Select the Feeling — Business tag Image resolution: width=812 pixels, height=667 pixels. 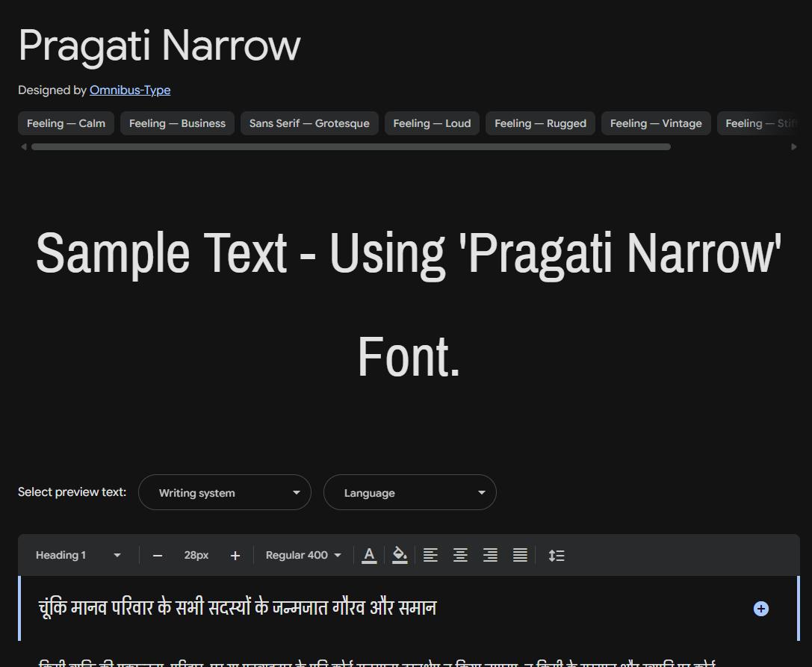(177, 123)
